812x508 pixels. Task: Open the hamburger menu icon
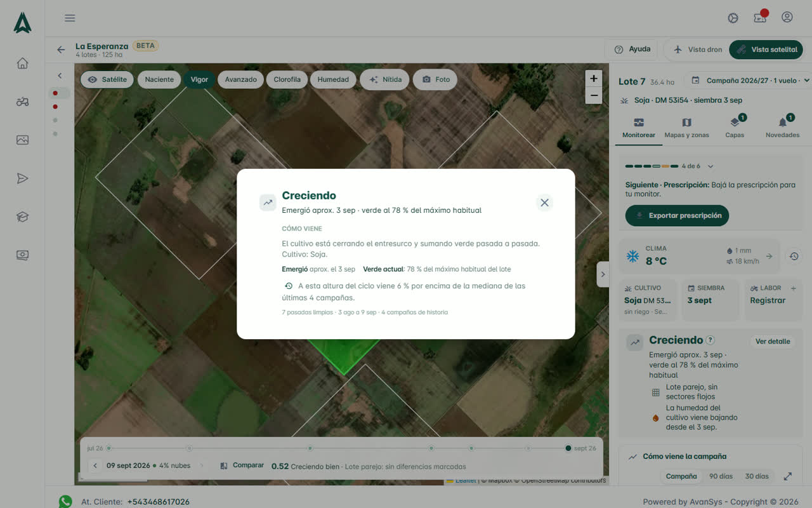tap(70, 18)
